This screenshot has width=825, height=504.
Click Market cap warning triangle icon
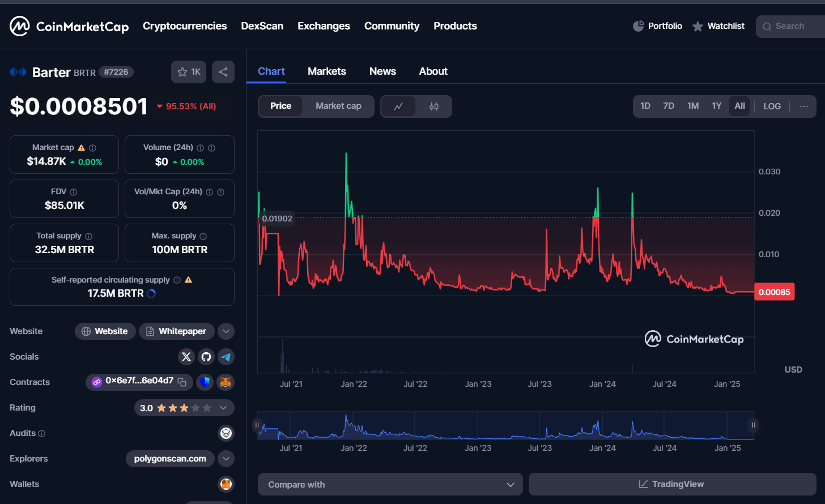(x=82, y=148)
